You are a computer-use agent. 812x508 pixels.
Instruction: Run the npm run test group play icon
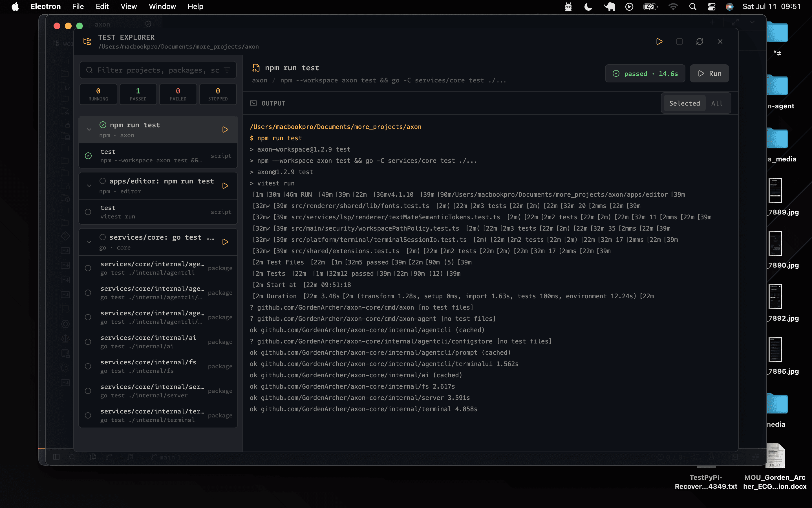click(x=225, y=130)
